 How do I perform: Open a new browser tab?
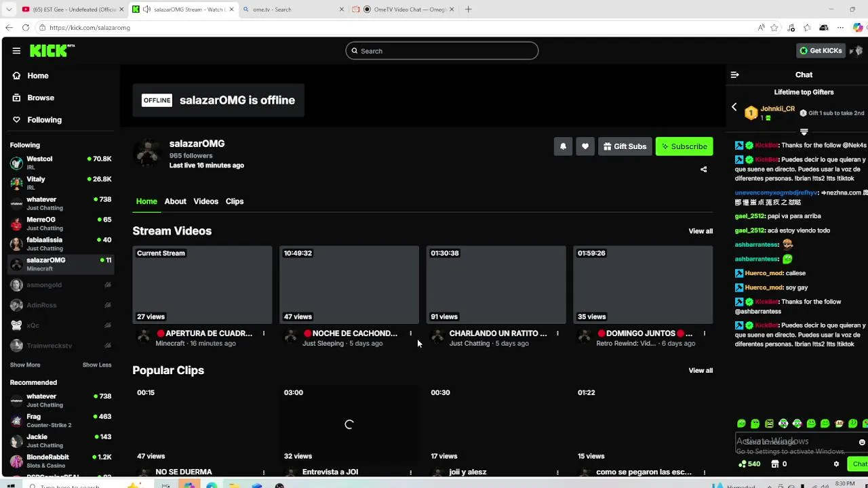[468, 9]
